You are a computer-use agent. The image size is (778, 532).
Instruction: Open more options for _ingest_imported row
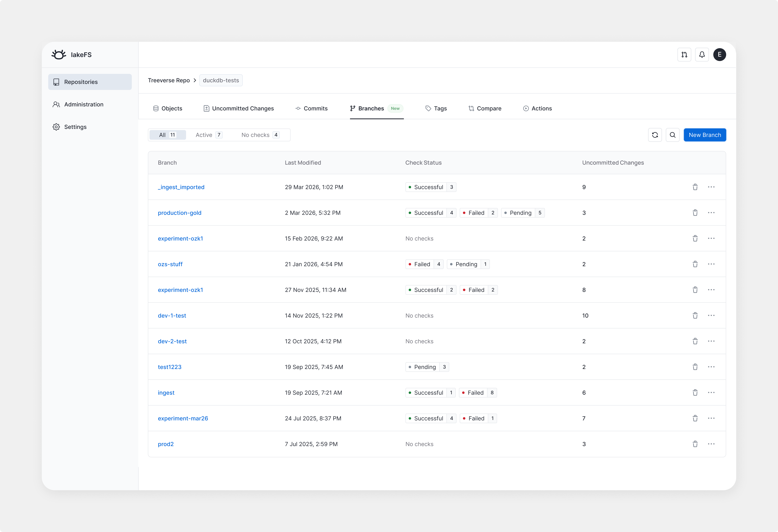[x=711, y=187]
